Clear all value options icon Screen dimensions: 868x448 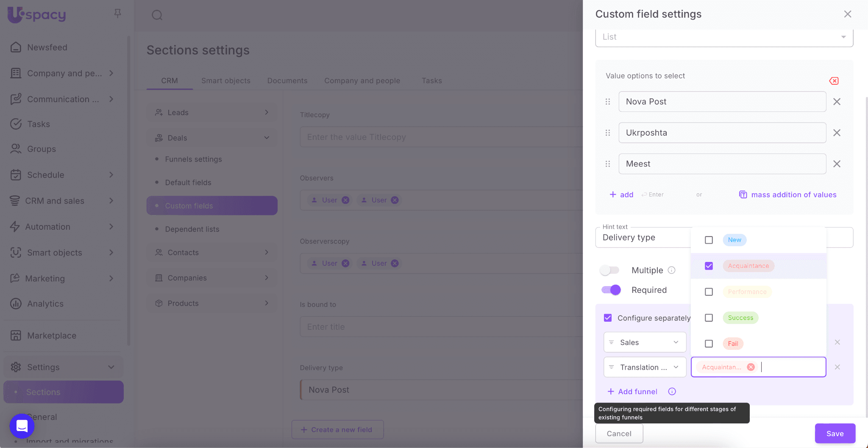click(834, 81)
